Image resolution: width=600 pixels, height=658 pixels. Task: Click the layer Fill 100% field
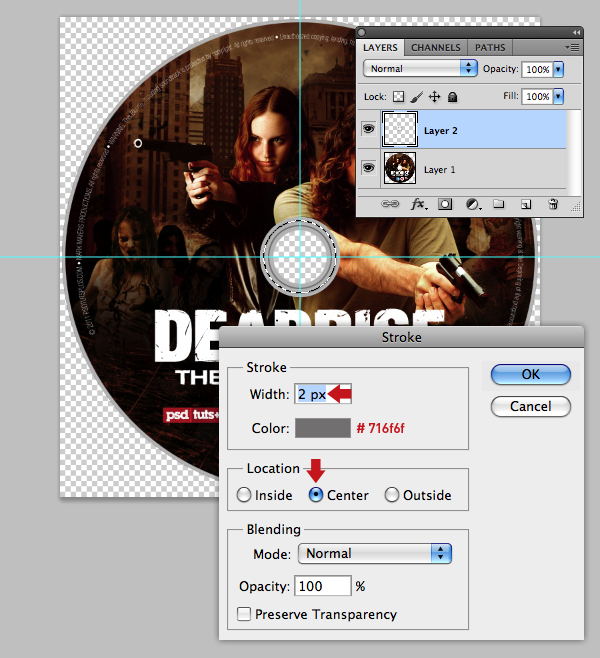click(x=537, y=97)
